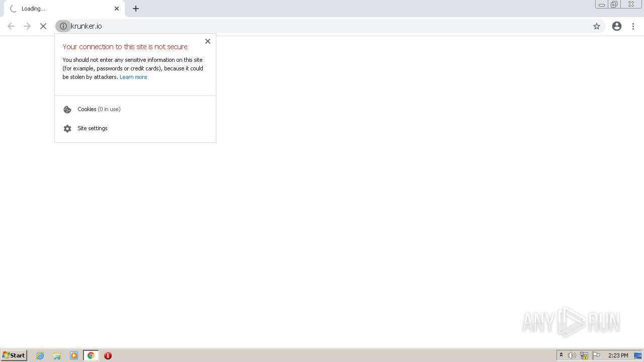Open the Chrome three-dot menu
The width and height of the screenshot is (644, 362).
(633, 26)
